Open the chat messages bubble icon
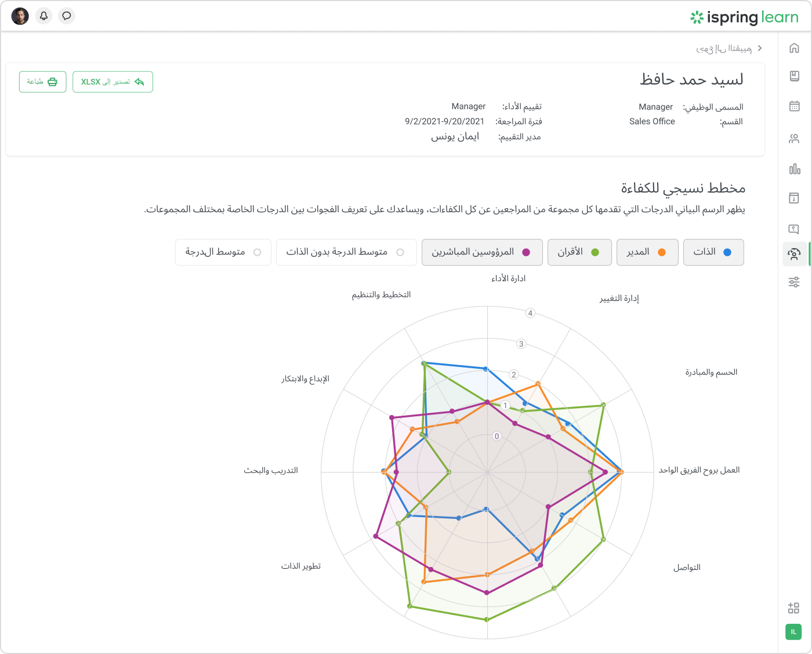The height and width of the screenshot is (654, 812). [x=66, y=16]
